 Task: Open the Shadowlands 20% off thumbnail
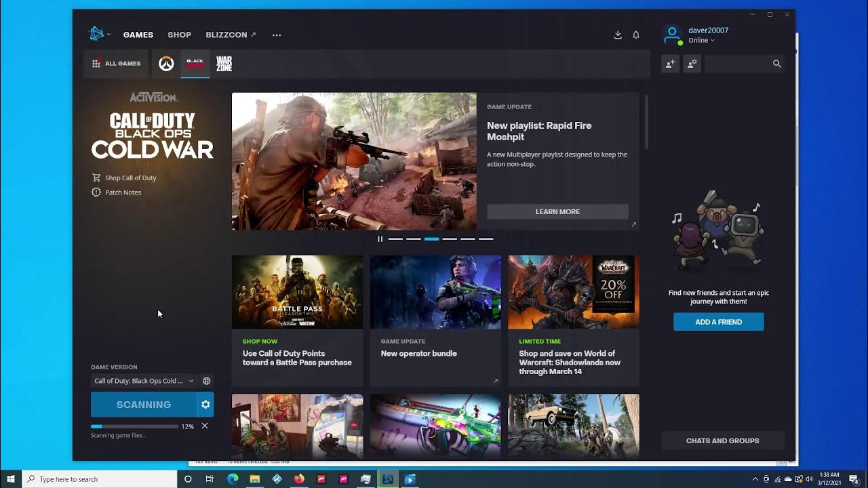(574, 292)
